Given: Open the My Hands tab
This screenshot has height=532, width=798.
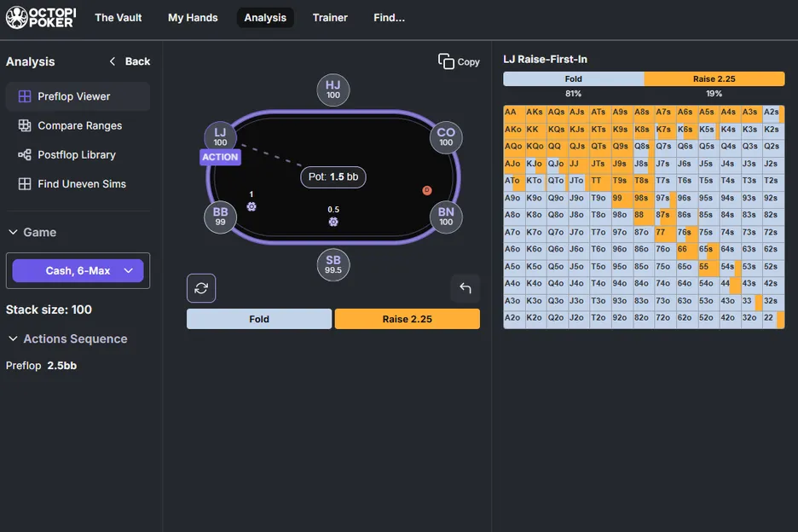Looking at the screenshot, I should [193, 17].
